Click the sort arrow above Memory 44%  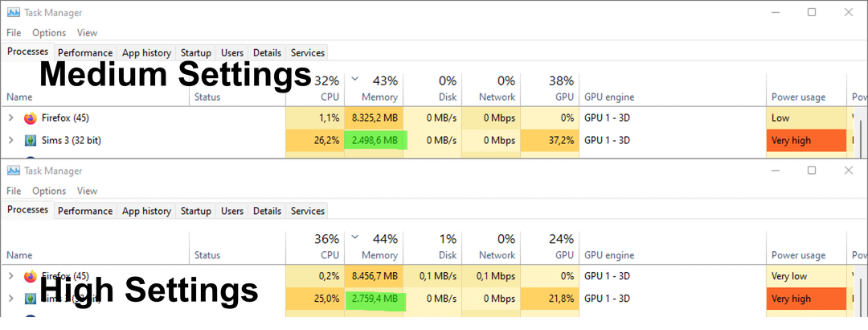pos(354,238)
